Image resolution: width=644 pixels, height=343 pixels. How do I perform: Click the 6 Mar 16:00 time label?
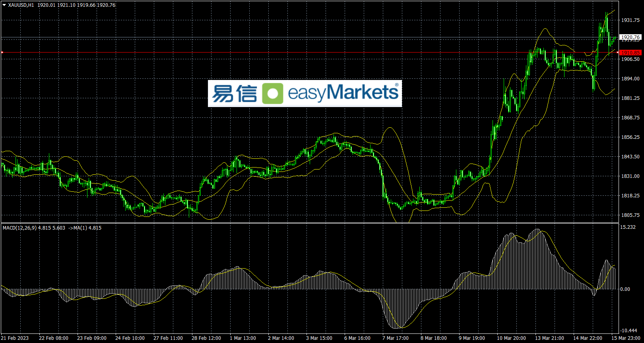tap(357, 338)
